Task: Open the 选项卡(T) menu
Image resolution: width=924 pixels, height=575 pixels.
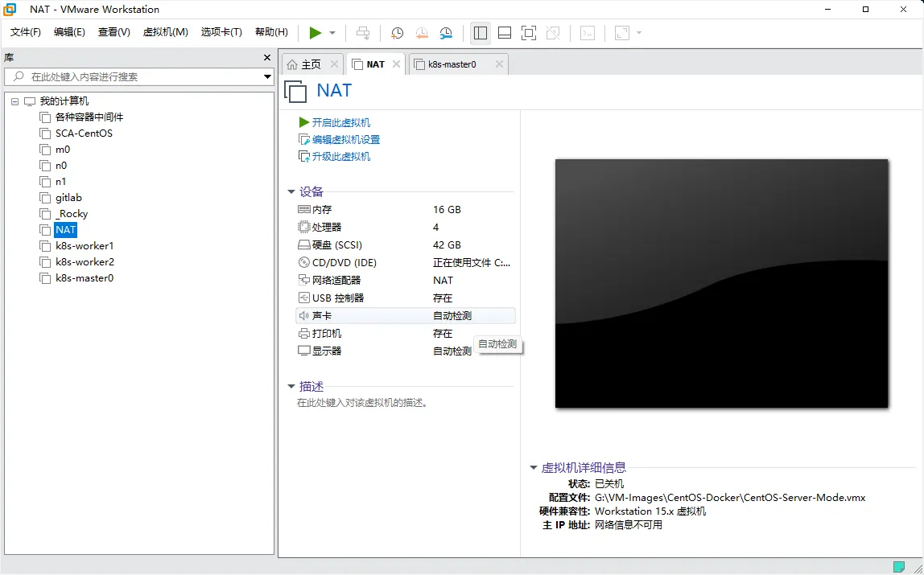Action: click(x=221, y=32)
